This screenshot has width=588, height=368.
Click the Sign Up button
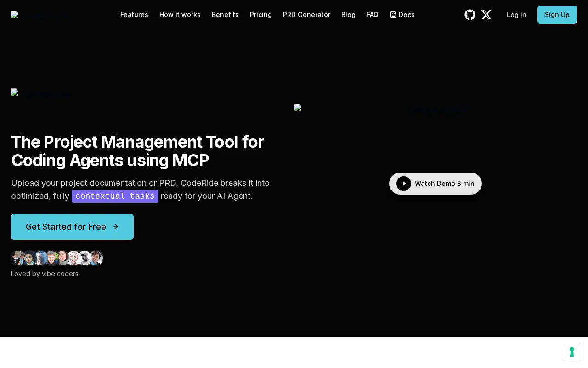click(x=557, y=15)
